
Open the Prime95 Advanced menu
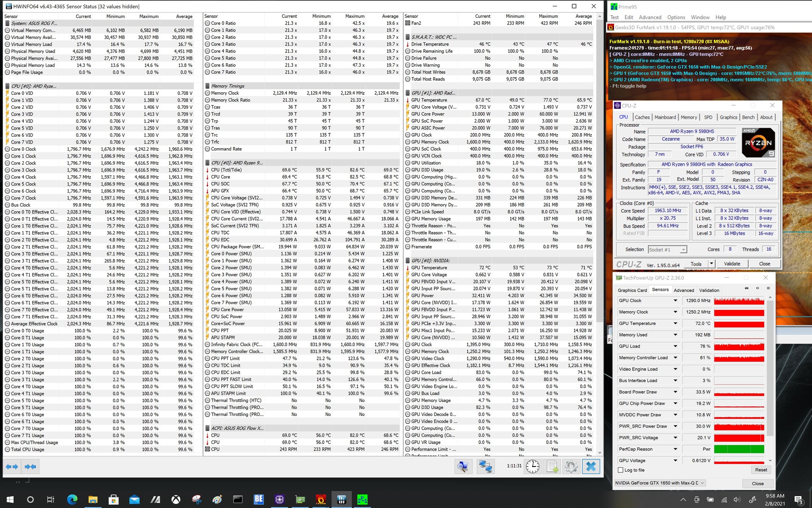650,17
